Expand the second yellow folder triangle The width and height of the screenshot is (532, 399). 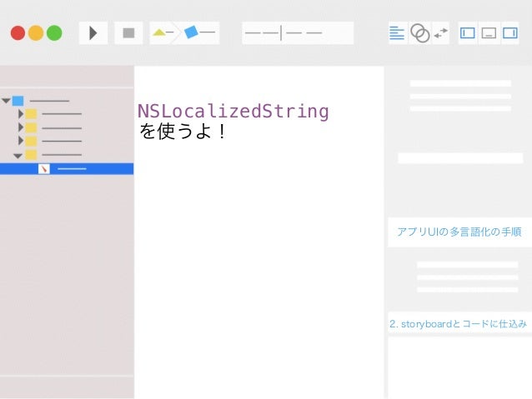[x=21, y=127]
